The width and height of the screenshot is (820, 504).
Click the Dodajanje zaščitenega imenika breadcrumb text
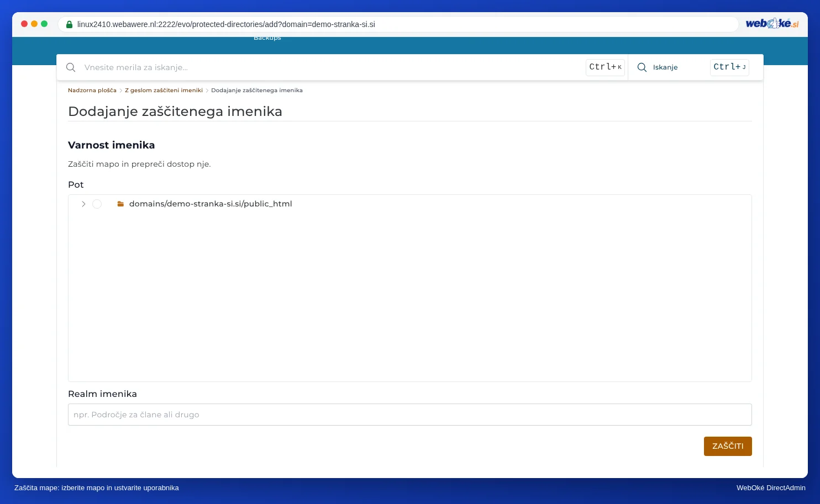(x=257, y=91)
